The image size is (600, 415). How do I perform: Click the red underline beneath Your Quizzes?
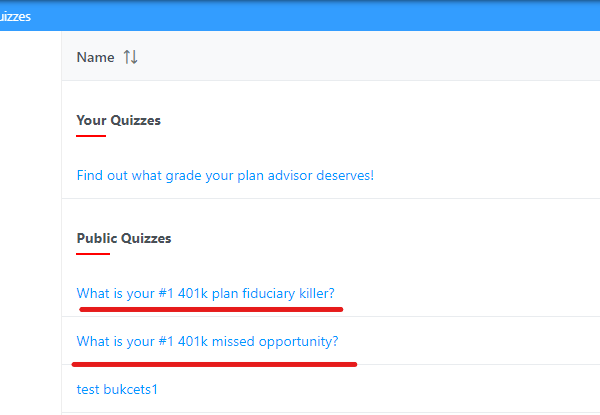91,136
